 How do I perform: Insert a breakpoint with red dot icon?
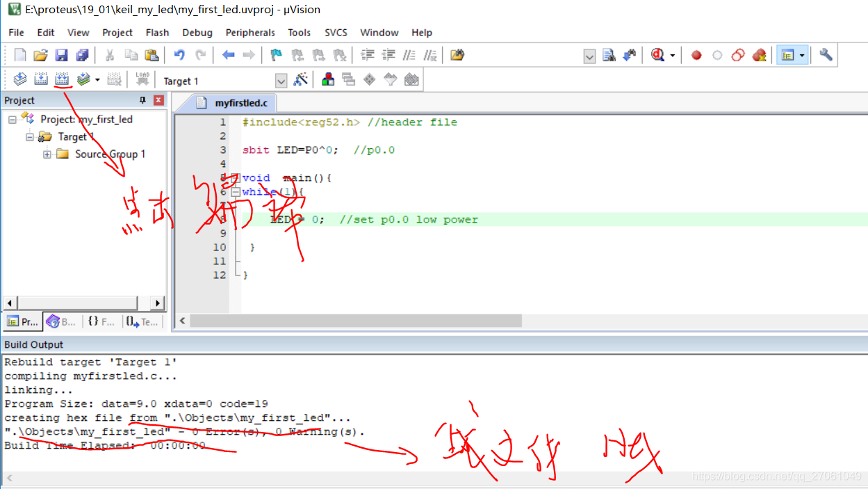(696, 55)
